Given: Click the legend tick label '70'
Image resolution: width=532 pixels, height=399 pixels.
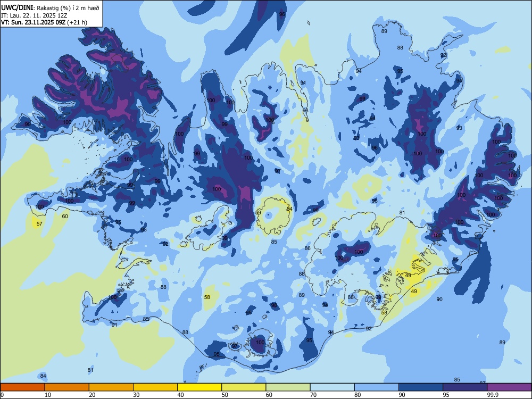Looking at the screenshot, I should [x=313, y=395].
